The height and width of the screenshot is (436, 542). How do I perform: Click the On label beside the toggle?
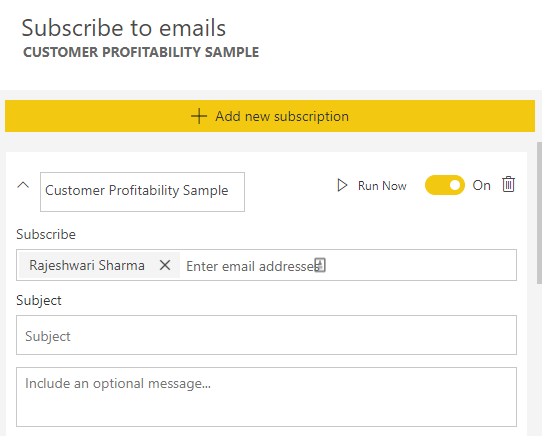click(482, 185)
